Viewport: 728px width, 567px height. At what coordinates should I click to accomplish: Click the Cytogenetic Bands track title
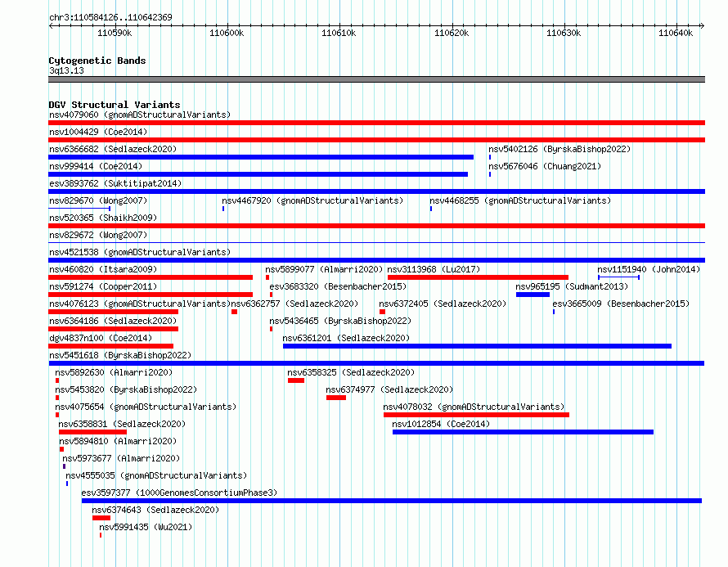(97, 61)
